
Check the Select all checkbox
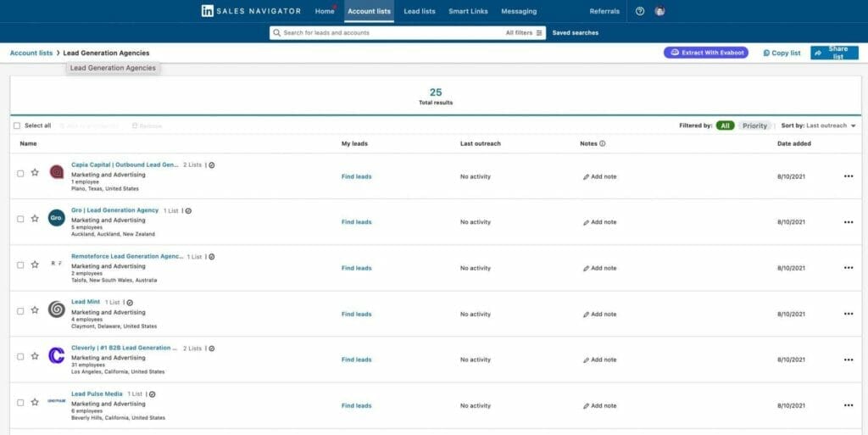point(17,125)
